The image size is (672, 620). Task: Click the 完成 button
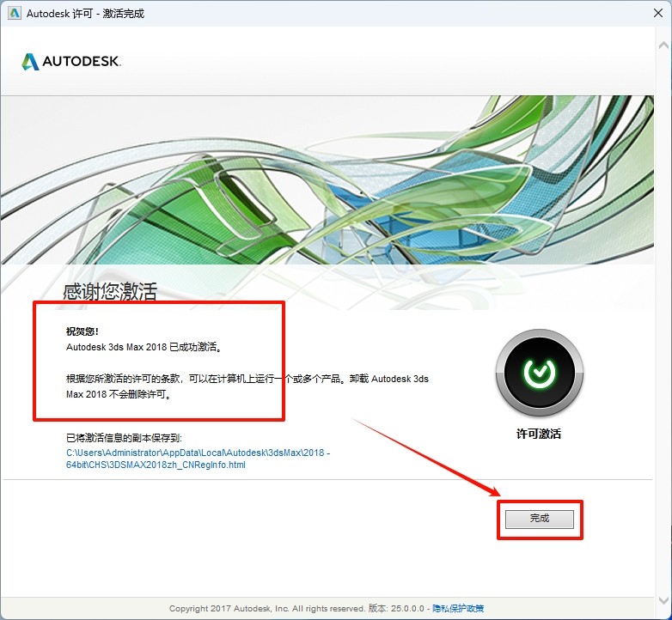point(539,519)
